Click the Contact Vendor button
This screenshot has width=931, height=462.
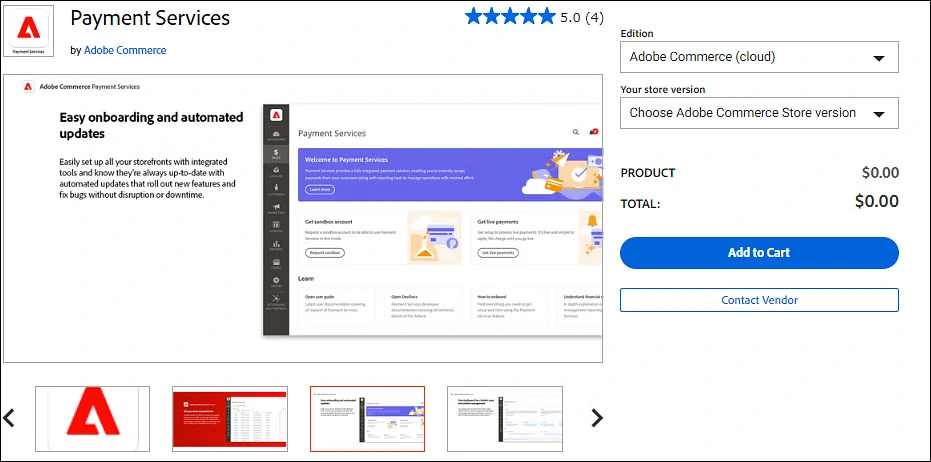click(759, 300)
